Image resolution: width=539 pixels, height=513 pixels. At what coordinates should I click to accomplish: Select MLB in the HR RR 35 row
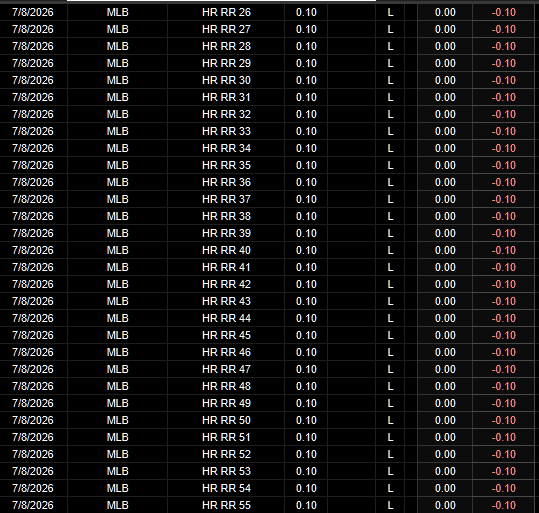(118, 165)
